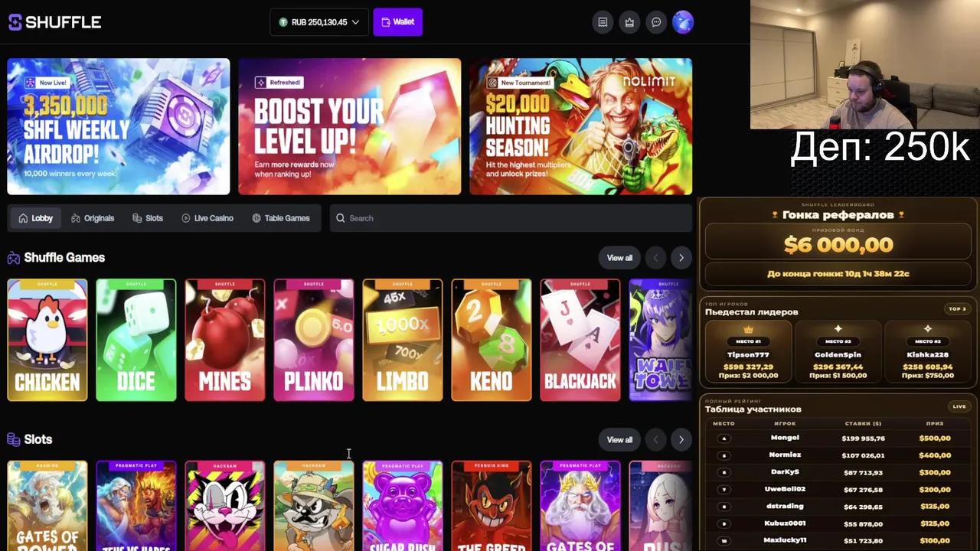
Task: Open the SHFL Weekly Airdrop banner
Action: (119, 126)
